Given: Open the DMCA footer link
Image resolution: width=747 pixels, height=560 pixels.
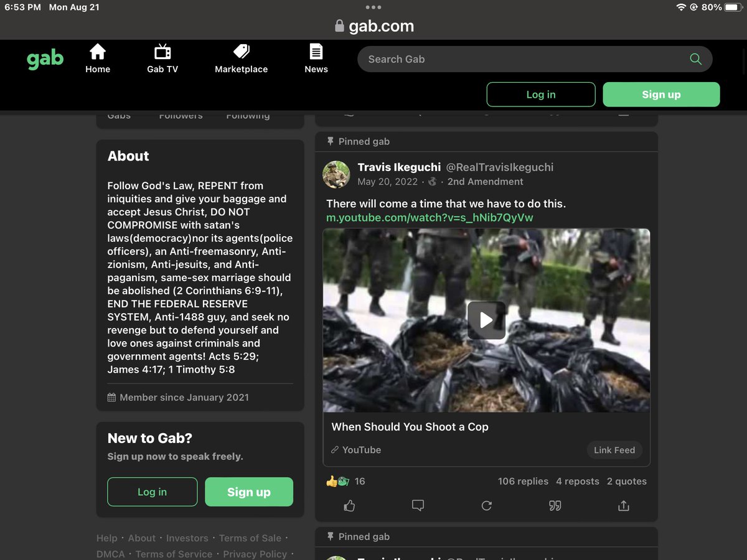Looking at the screenshot, I should [x=111, y=554].
